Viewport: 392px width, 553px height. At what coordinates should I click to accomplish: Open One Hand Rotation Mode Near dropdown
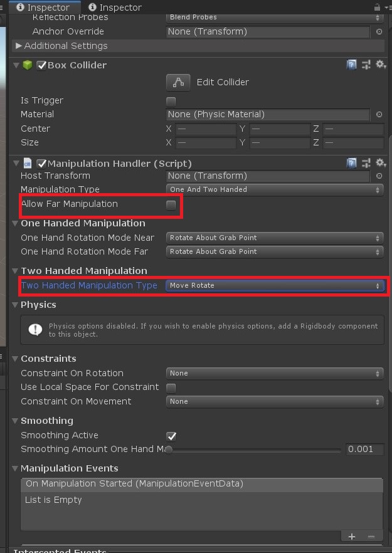click(275, 238)
